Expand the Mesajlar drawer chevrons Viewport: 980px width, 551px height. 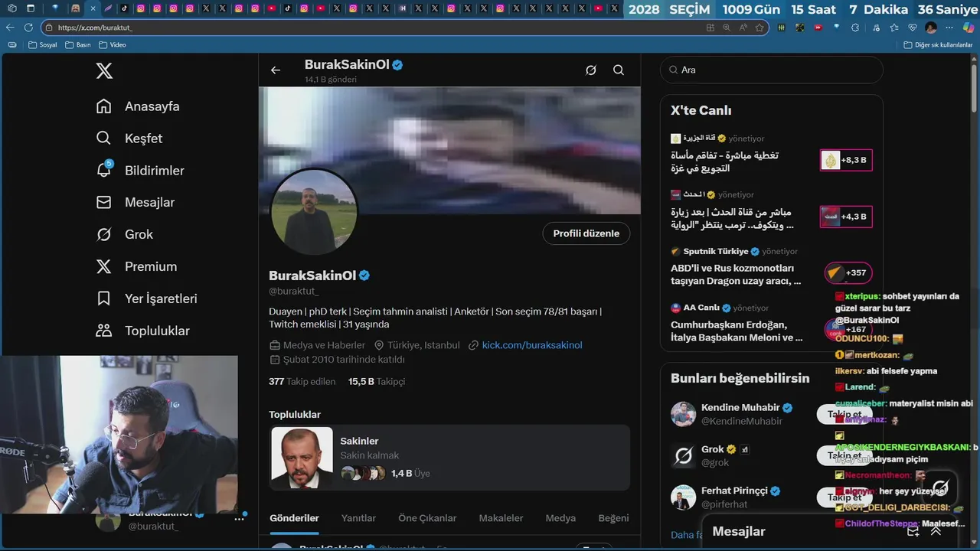pos(936,531)
